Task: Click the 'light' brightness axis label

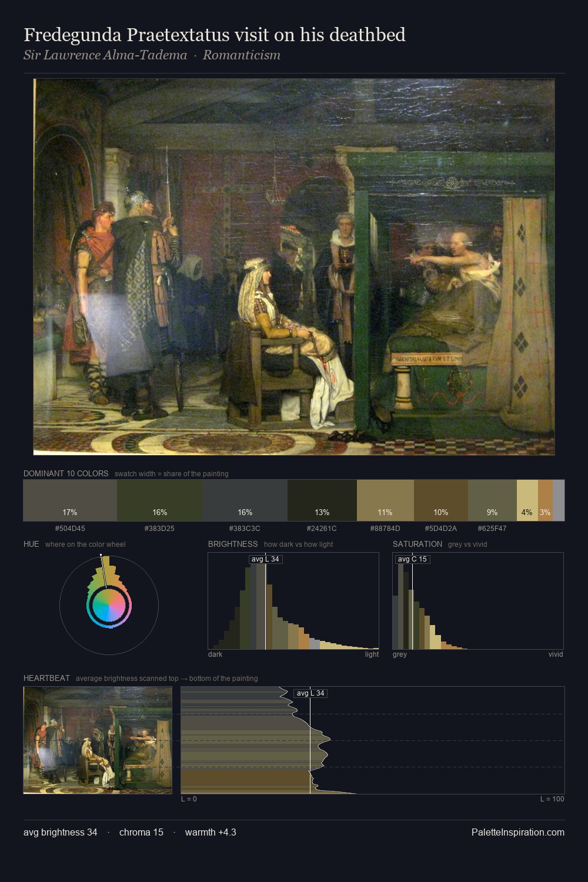Action: point(372,654)
